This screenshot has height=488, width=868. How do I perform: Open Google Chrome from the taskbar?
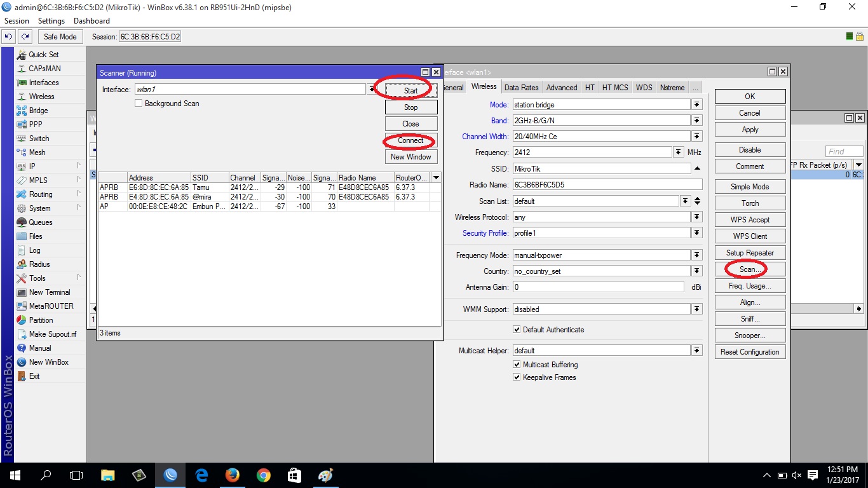click(x=263, y=475)
